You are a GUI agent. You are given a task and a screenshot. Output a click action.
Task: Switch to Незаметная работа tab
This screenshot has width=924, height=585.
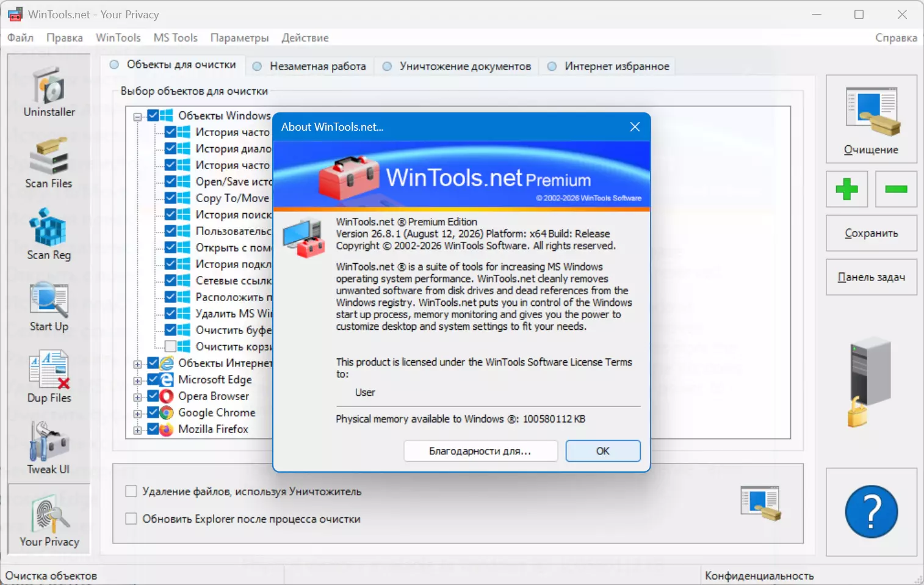click(x=309, y=66)
